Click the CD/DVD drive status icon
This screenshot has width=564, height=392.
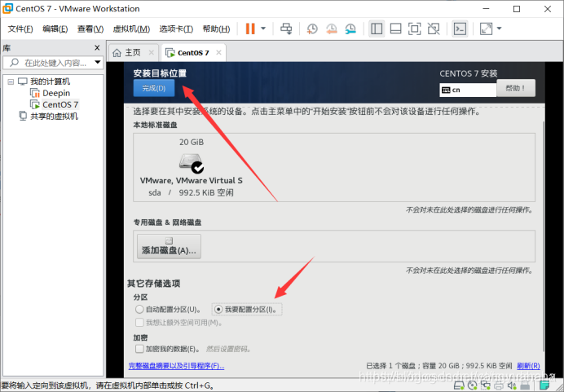click(x=472, y=386)
